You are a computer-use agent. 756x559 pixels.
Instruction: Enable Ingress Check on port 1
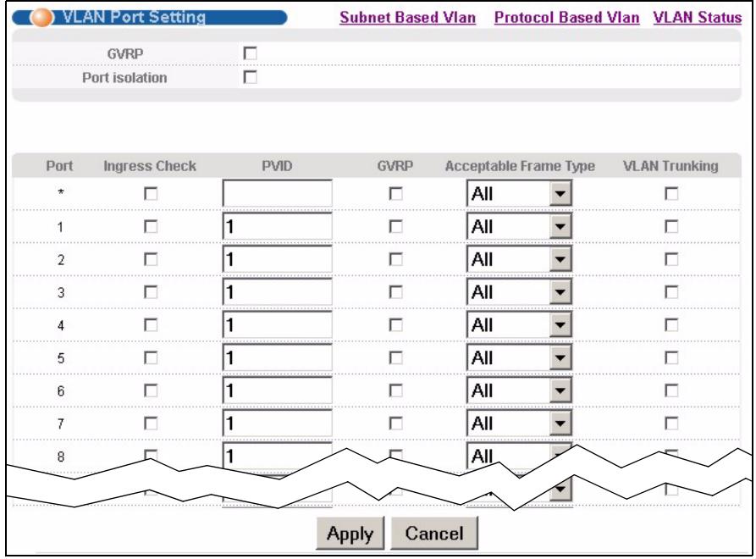click(151, 226)
